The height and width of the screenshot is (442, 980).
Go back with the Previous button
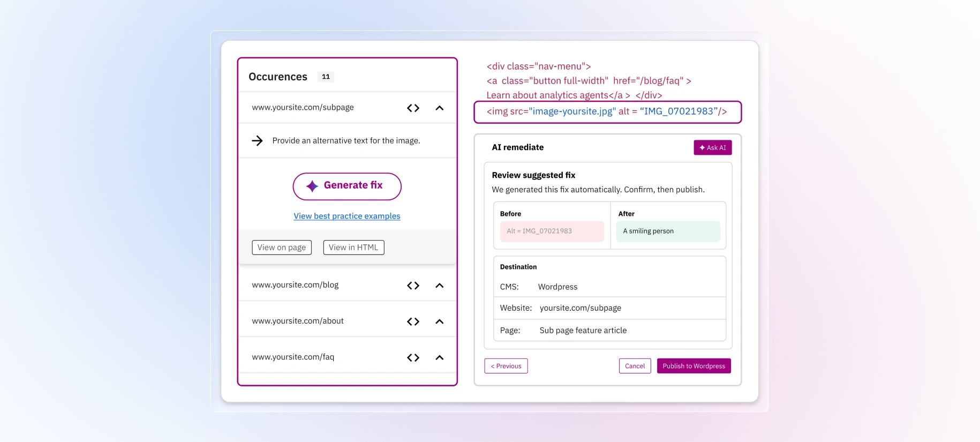[x=506, y=366]
